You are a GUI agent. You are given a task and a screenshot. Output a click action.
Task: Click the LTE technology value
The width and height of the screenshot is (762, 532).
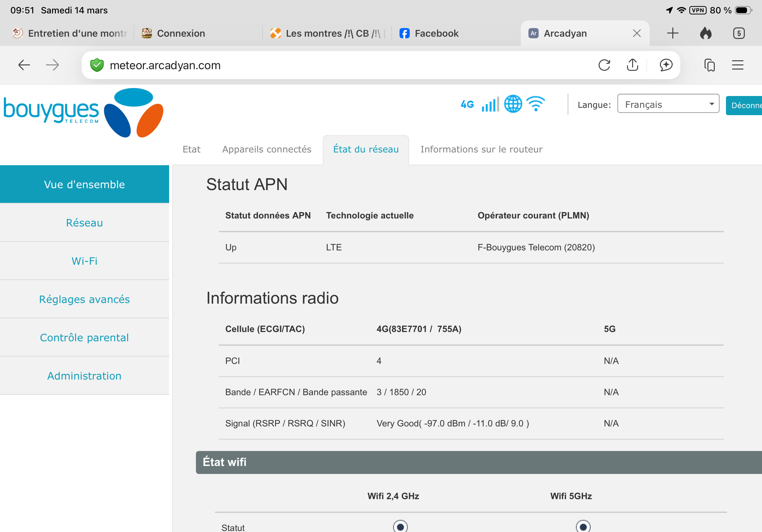click(x=333, y=248)
